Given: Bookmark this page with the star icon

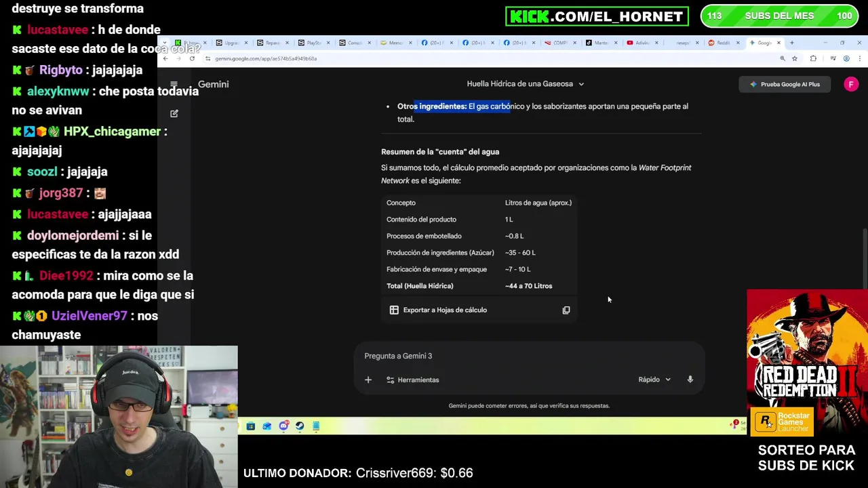Looking at the screenshot, I should tap(795, 59).
